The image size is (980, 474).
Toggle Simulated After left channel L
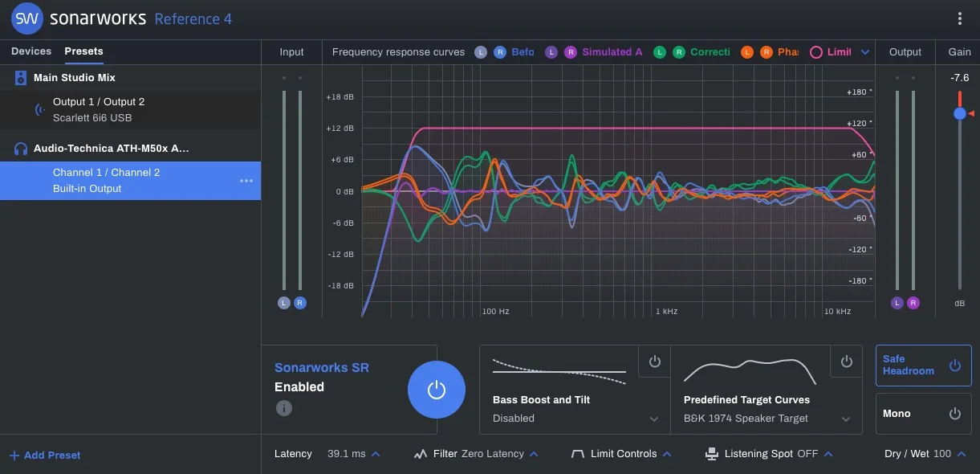pyautogui.click(x=551, y=52)
